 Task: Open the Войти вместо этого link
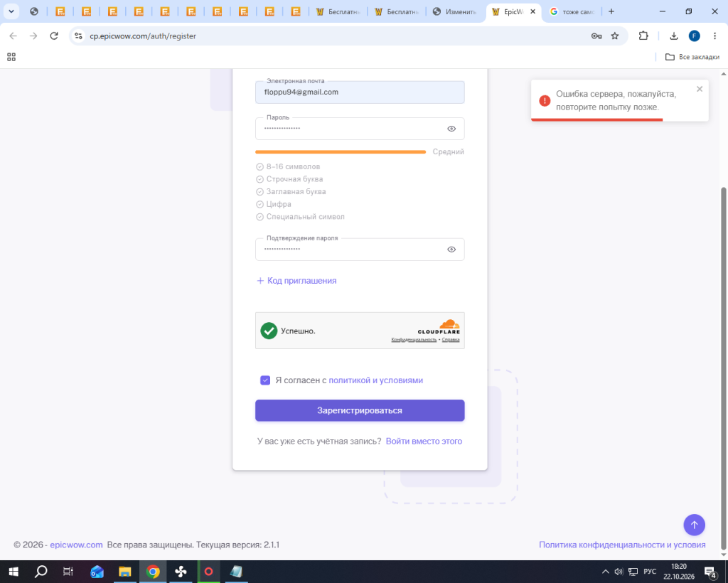point(424,441)
